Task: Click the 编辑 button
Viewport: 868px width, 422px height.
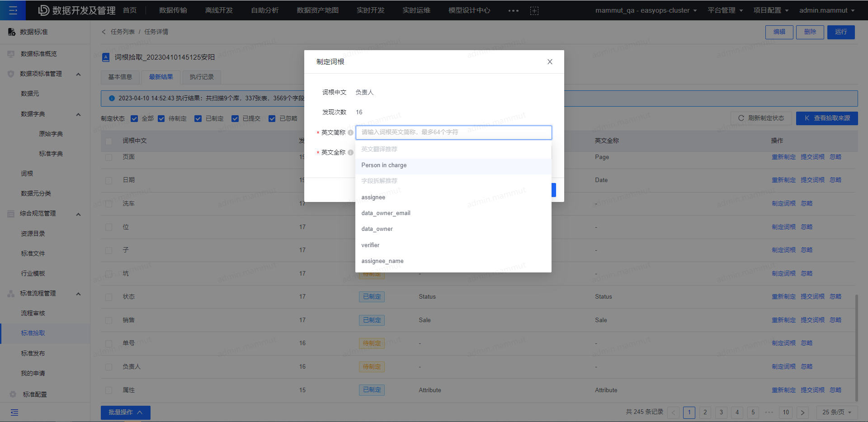Action: coord(779,32)
